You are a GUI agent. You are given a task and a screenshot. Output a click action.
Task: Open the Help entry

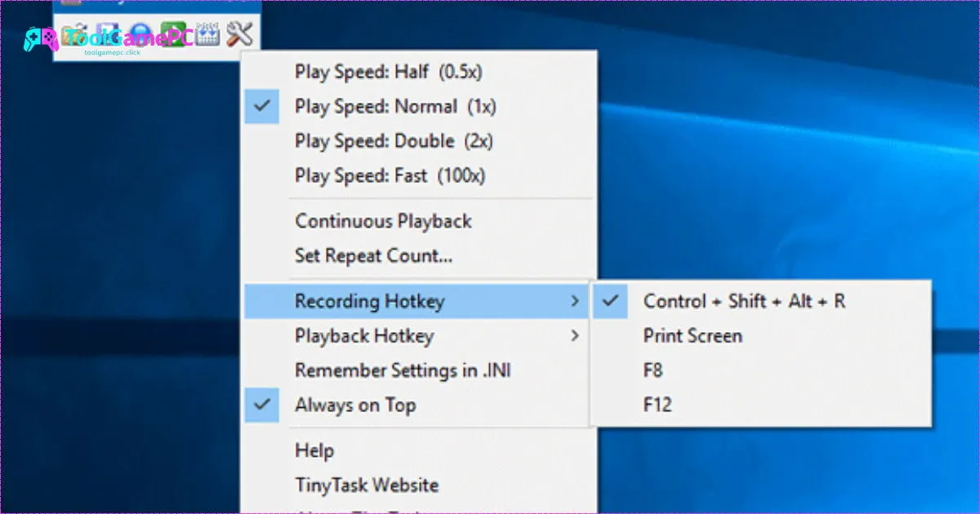coord(315,450)
